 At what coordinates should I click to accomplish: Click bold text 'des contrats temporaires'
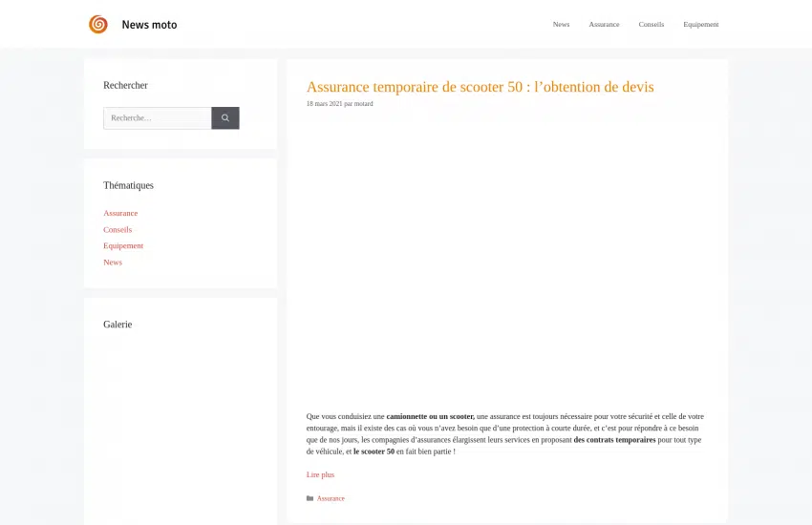(614, 440)
